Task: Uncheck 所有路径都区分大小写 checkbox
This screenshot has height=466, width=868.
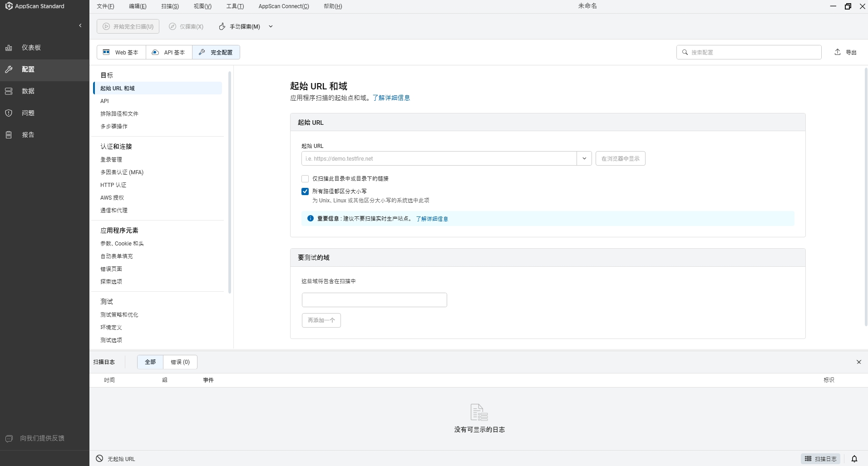Action: 305,191
